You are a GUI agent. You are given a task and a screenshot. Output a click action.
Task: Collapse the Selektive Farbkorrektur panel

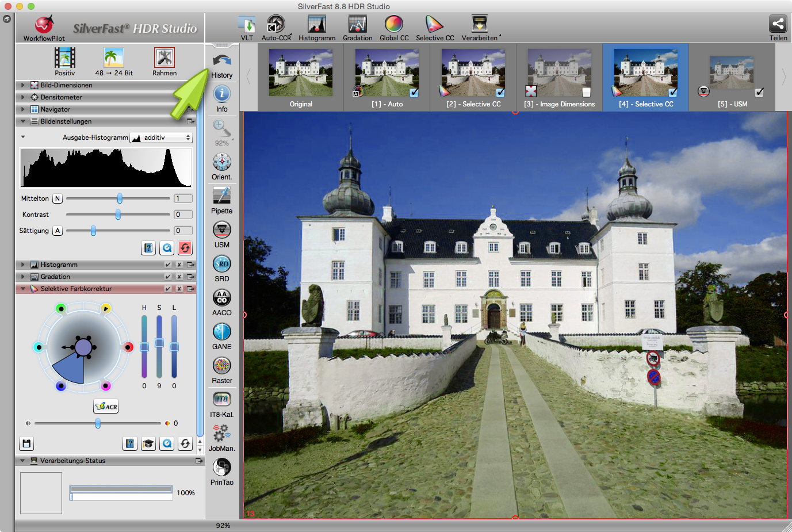(23, 289)
